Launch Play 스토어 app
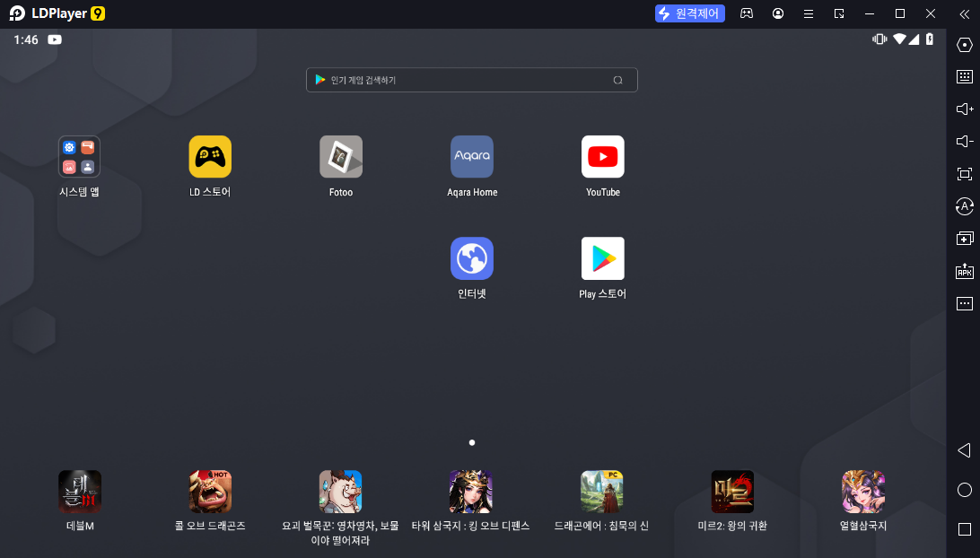This screenshot has height=558, width=980. [602, 258]
